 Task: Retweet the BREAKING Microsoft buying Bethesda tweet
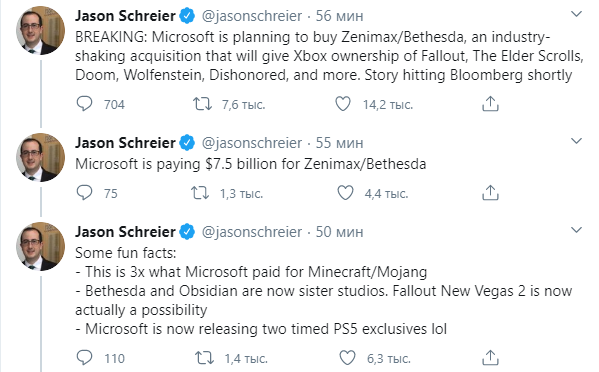click(202, 104)
